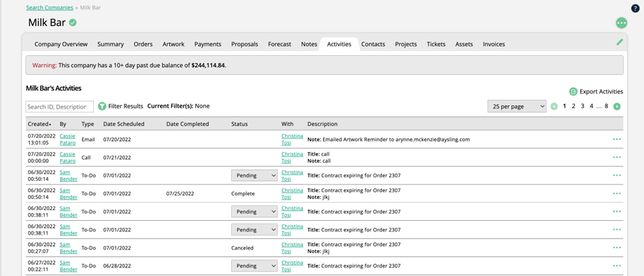Open Cassie Pataro link in Call row

coord(67,158)
